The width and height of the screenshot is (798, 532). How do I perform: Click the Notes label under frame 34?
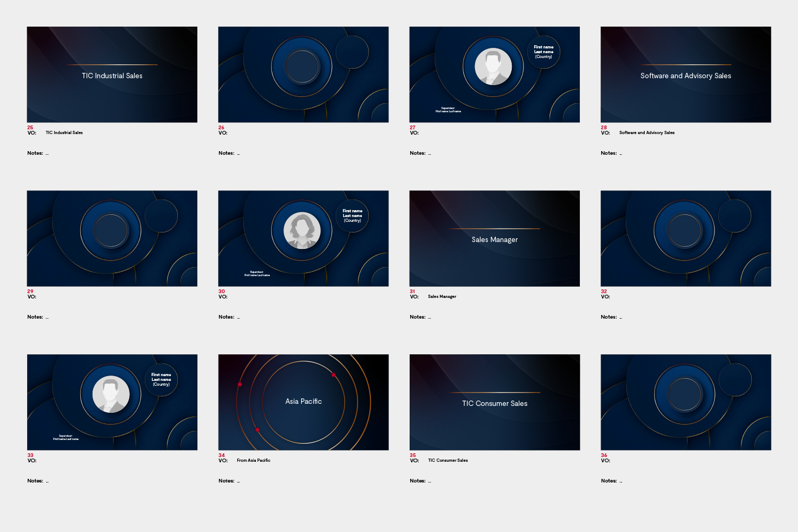[226, 481]
